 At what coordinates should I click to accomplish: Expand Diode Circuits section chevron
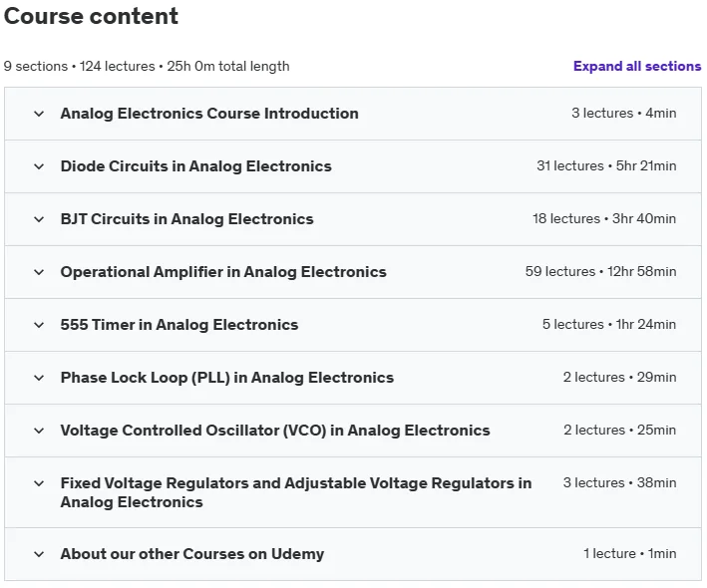click(x=39, y=166)
